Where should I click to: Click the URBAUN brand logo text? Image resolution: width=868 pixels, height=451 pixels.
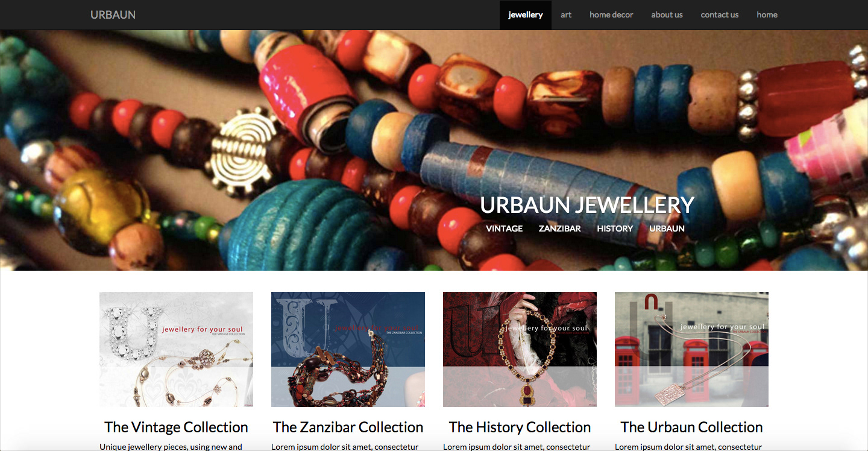click(x=113, y=14)
